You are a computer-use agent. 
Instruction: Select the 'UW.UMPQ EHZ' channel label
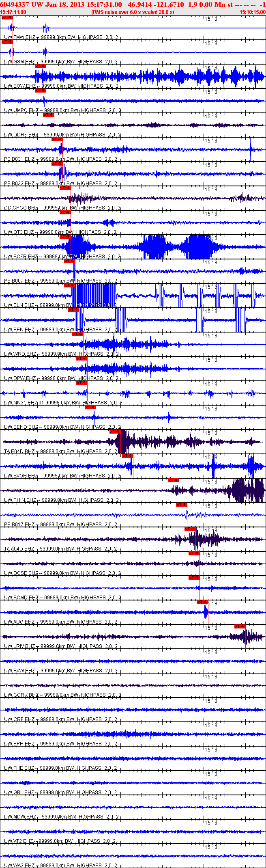click(x=21, y=110)
